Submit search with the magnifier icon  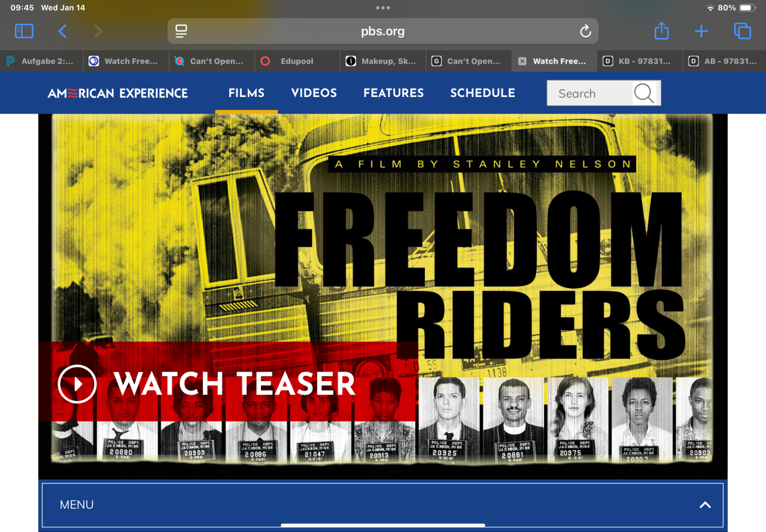pyautogui.click(x=645, y=93)
